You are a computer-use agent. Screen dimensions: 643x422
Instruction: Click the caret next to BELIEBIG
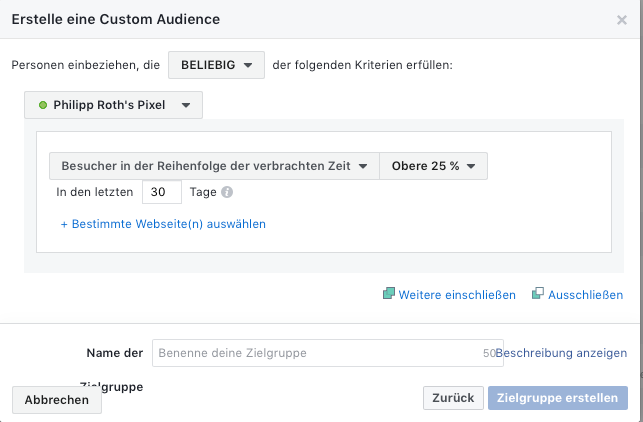tap(248, 65)
